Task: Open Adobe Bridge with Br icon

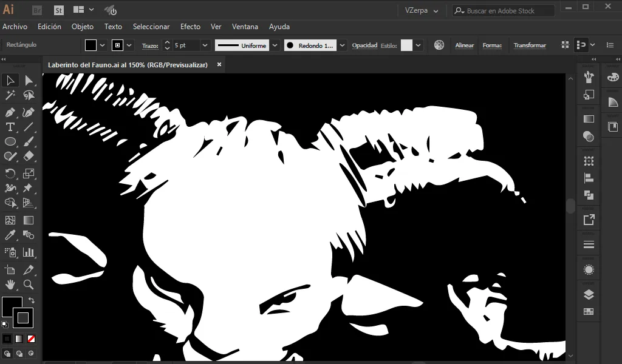Action: click(x=37, y=10)
